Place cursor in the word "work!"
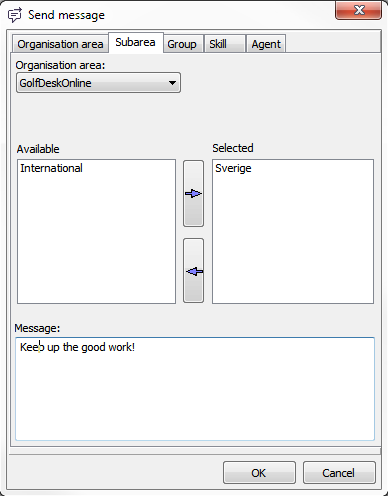The height and width of the screenshot is (496, 388). [x=122, y=347]
